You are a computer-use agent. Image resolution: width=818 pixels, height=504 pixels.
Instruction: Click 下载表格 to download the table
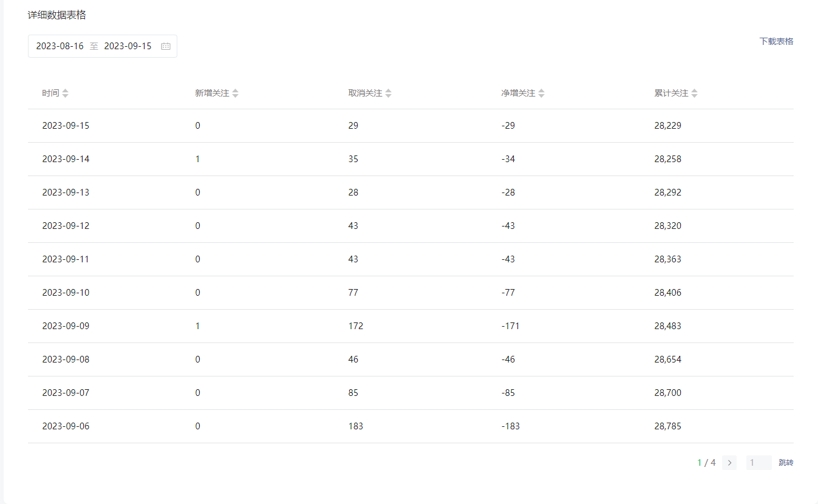click(776, 41)
